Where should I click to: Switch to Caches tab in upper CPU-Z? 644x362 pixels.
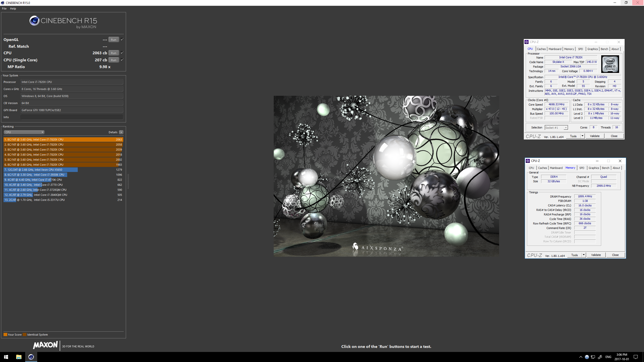[541, 49]
